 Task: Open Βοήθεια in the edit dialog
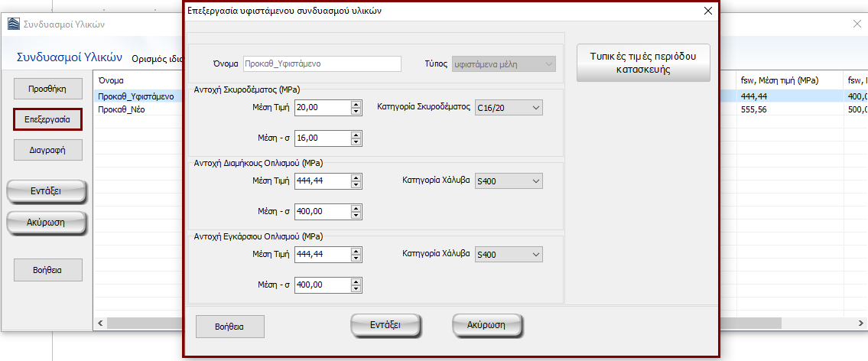click(229, 327)
